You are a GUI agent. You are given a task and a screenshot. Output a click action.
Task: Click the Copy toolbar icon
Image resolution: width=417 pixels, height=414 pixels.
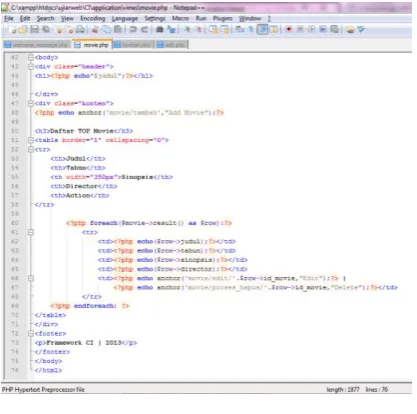tap(107, 30)
